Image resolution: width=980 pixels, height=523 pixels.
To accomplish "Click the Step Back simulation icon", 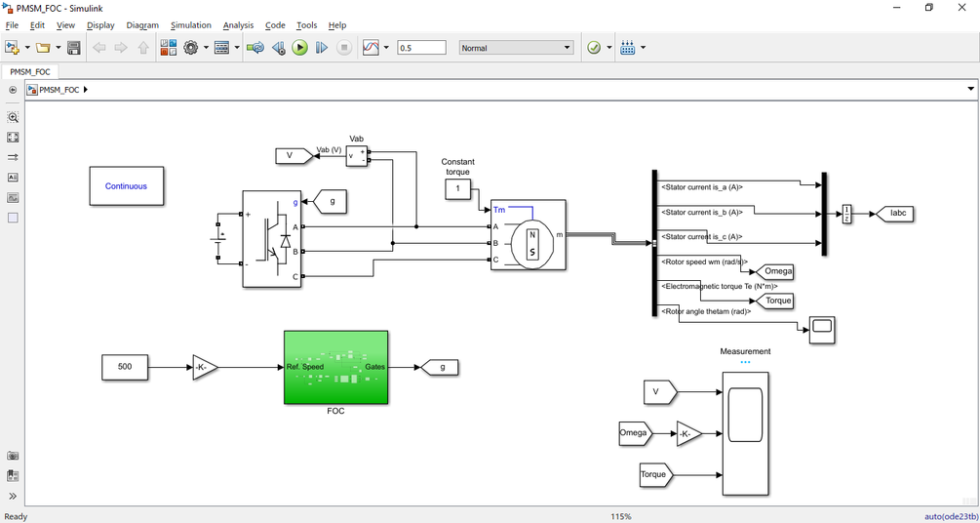I will click(279, 48).
